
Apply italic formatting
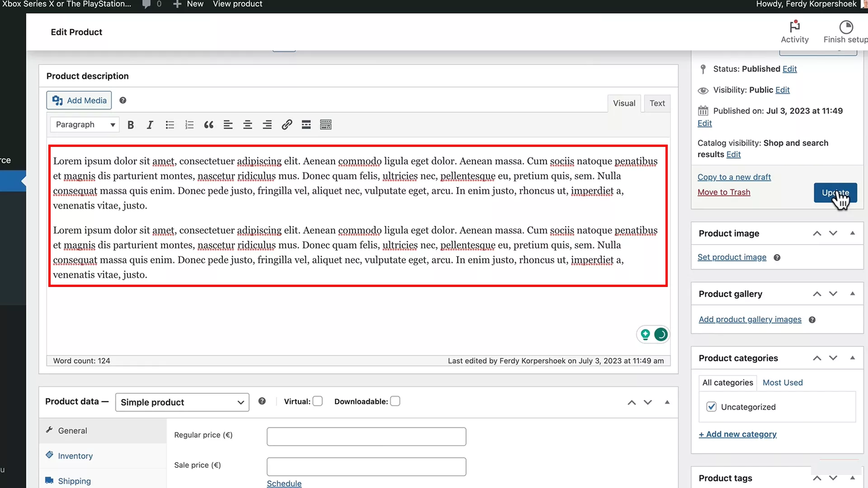pyautogui.click(x=150, y=125)
